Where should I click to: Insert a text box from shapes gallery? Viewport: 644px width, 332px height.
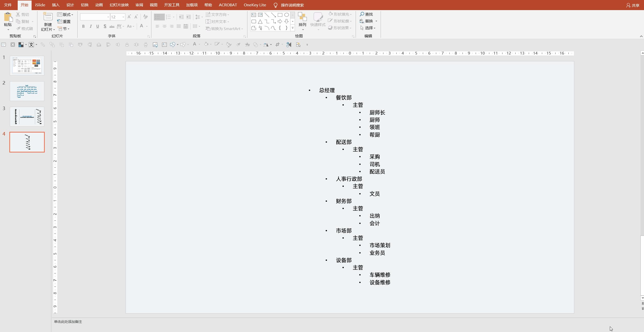(x=254, y=15)
